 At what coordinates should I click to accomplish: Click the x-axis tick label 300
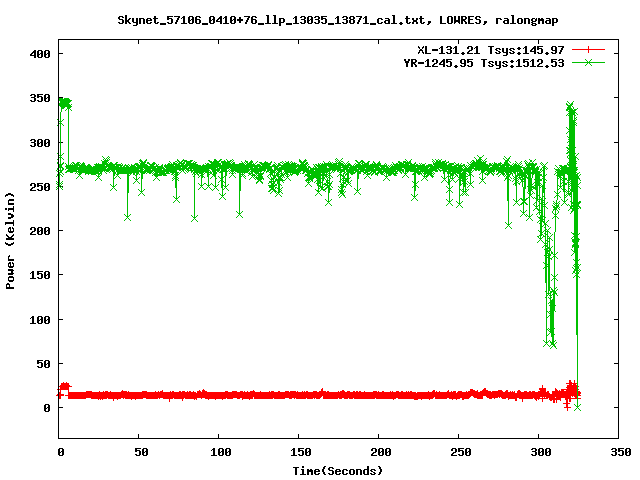click(541, 452)
